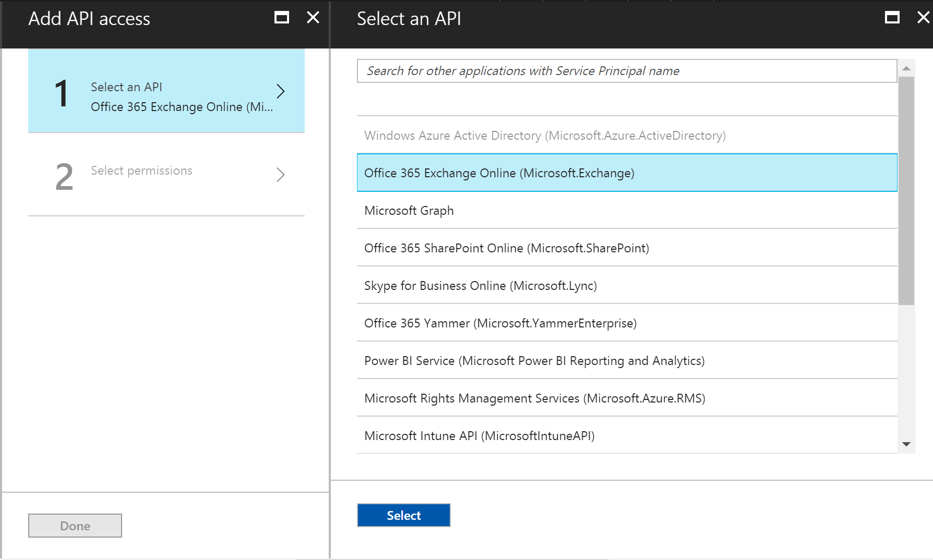
Task: Choose Windows Azure Active Directory API
Action: coord(545,136)
